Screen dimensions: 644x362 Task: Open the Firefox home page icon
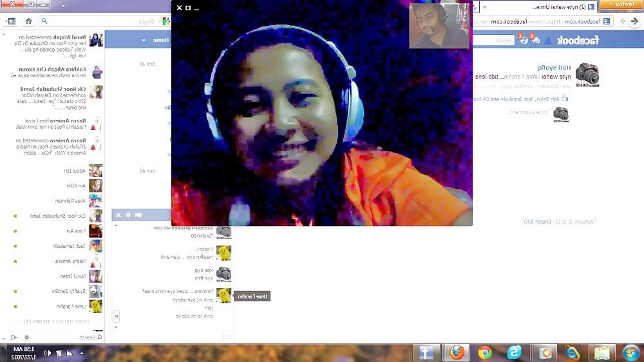29,21
